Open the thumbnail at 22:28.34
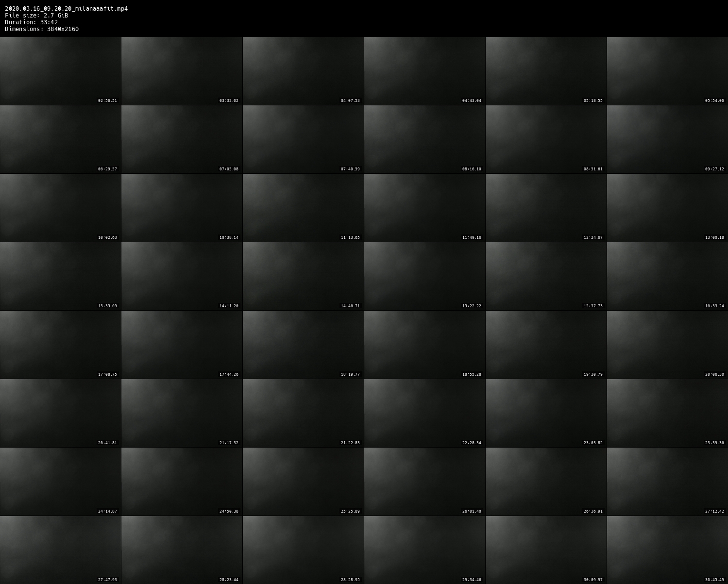 tap(424, 413)
